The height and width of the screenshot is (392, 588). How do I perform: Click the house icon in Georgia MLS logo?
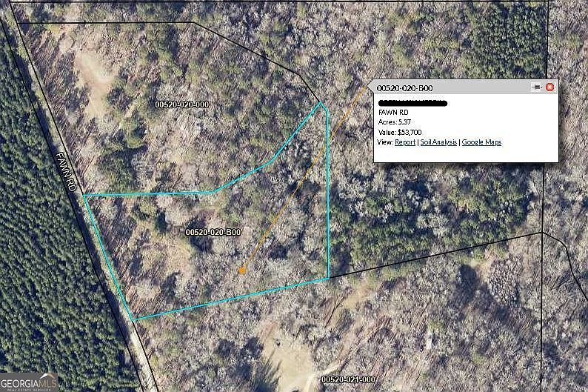(x=47, y=376)
